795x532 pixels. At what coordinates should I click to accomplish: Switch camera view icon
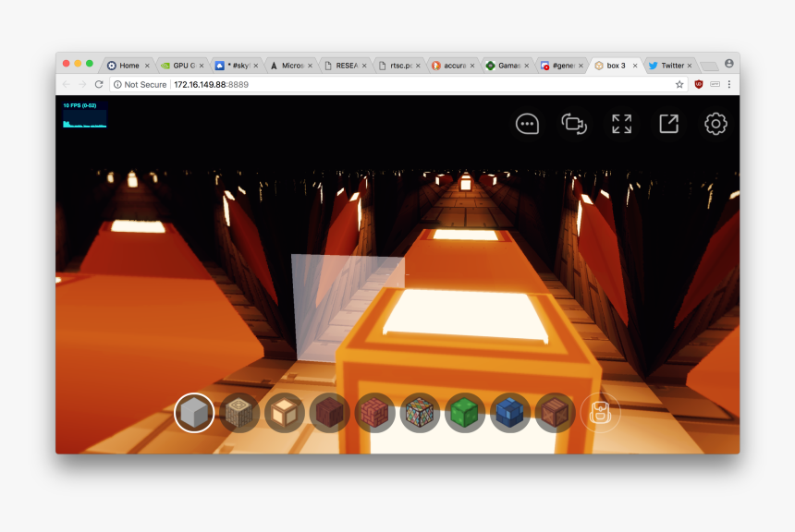click(x=574, y=124)
